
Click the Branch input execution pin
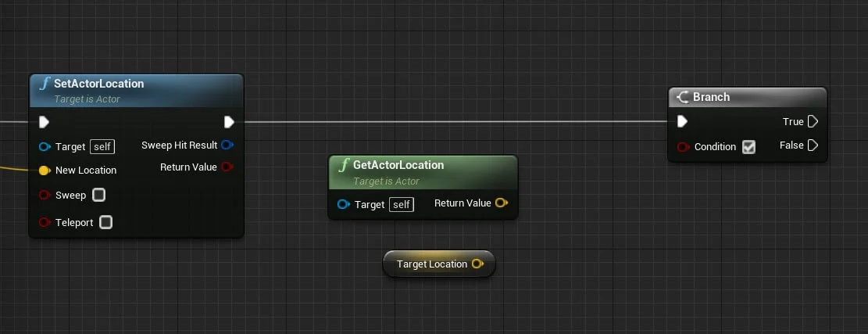(x=682, y=121)
